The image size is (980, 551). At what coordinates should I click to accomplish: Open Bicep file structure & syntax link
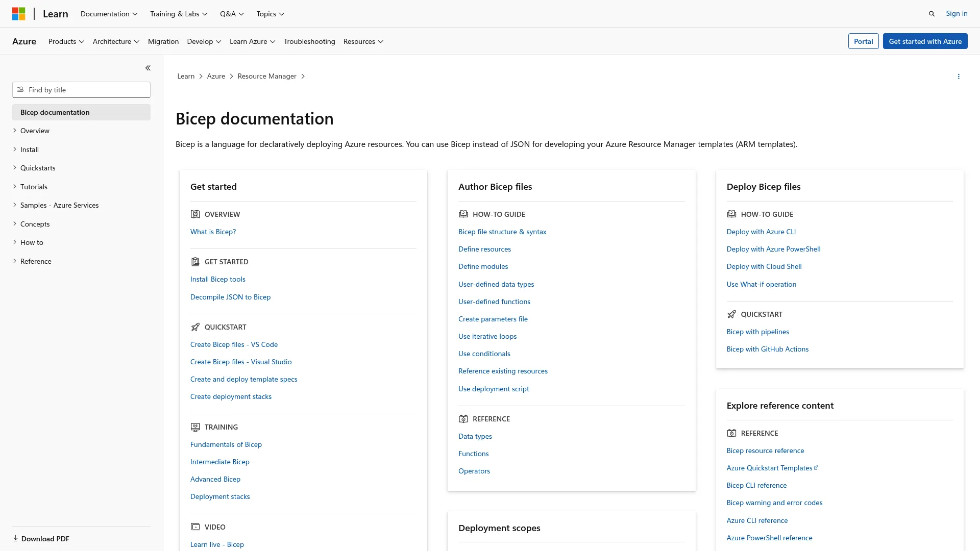click(x=502, y=232)
